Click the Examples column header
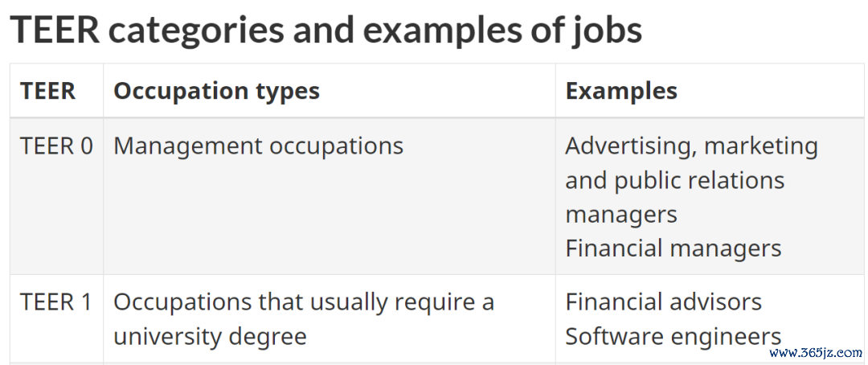The width and height of the screenshot is (868, 365). point(621,92)
